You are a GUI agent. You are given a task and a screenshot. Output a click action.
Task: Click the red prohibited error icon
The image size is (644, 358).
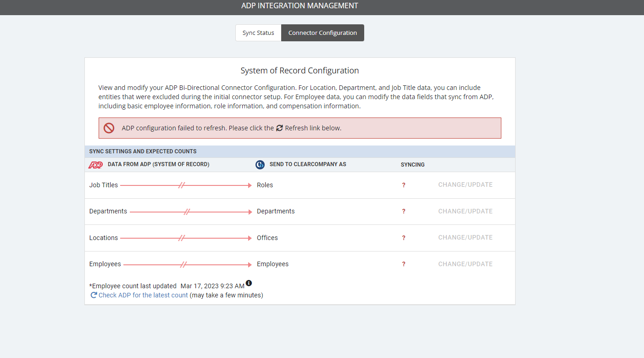point(109,128)
